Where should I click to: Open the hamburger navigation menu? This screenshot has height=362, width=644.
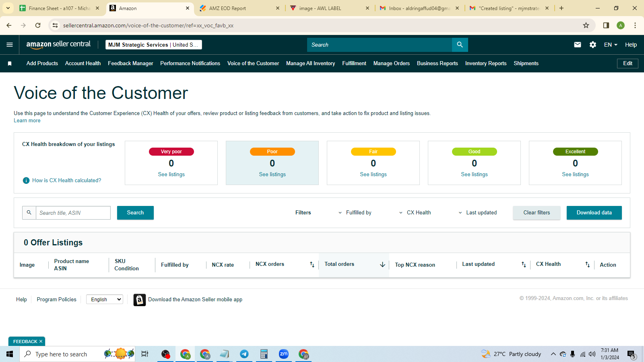[10, 45]
